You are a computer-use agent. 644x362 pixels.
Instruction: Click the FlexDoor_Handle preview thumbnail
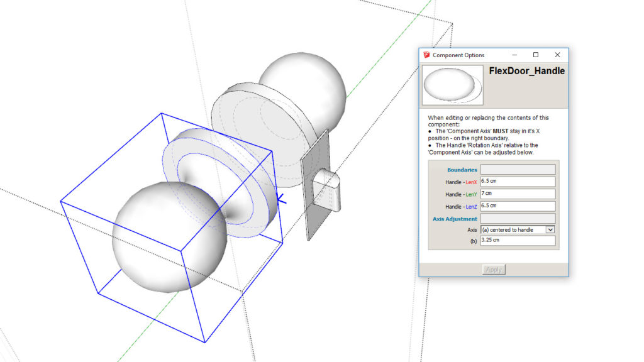pos(453,85)
